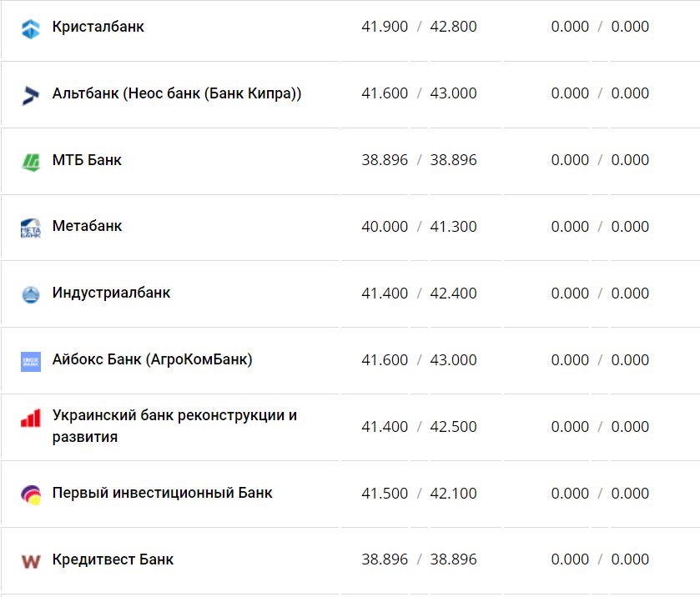
Task: Click the blue Айбокс Банк logo
Action: pyautogui.click(x=31, y=361)
